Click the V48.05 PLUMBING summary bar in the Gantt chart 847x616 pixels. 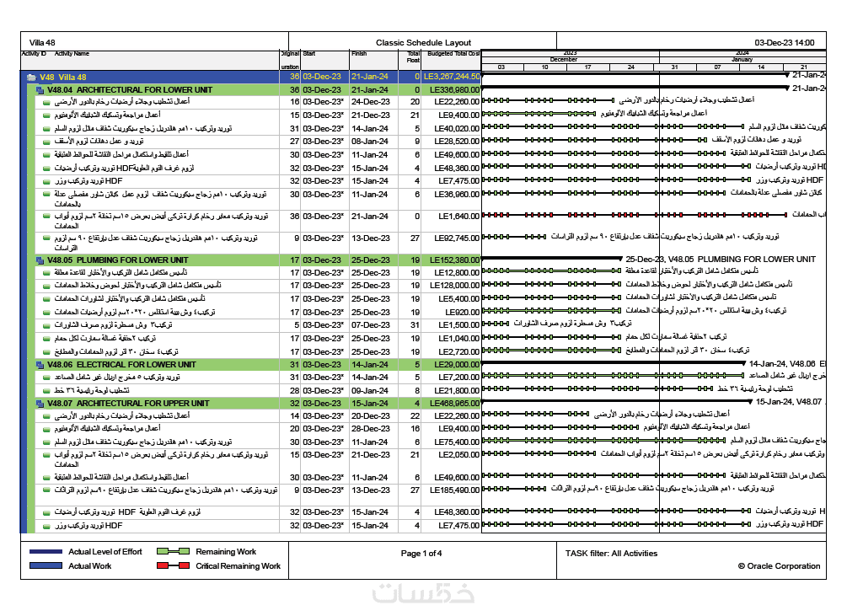pyautogui.click(x=551, y=258)
